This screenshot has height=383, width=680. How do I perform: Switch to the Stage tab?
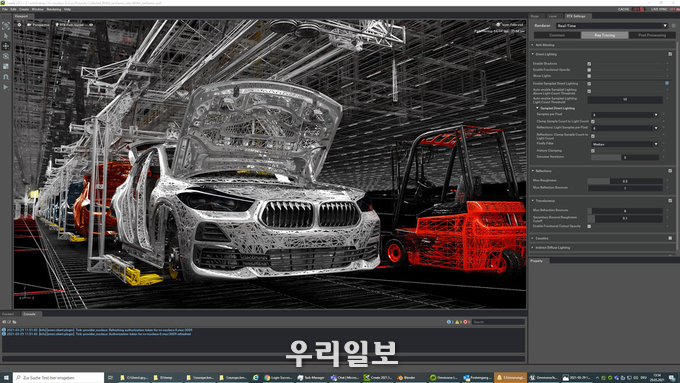coord(535,16)
